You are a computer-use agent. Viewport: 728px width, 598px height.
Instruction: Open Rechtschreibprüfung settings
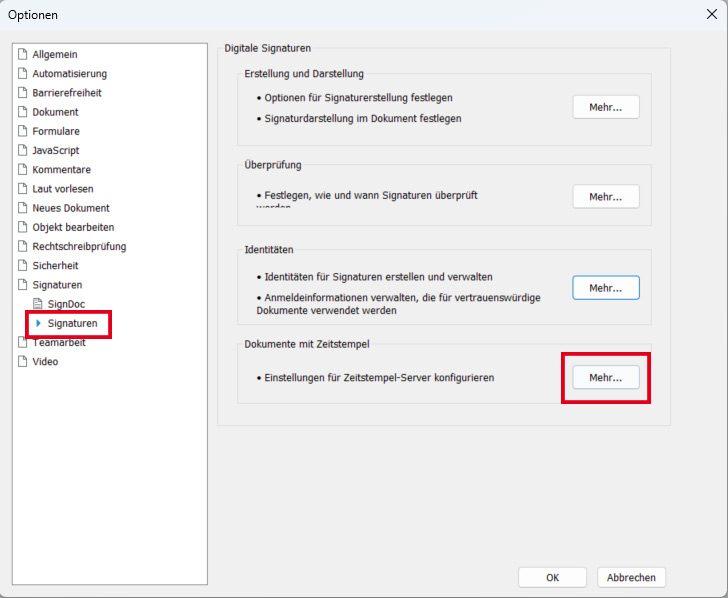click(x=79, y=246)
